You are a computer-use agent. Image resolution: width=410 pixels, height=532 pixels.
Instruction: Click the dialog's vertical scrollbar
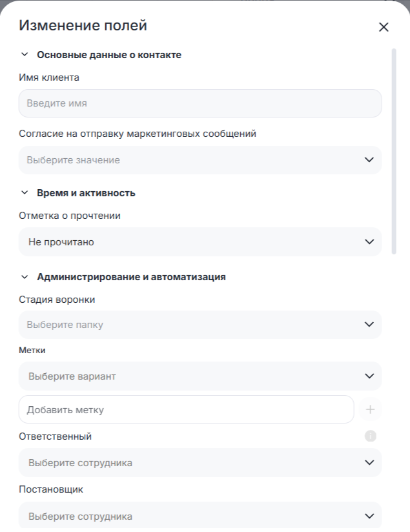pyautogui.click(x=394, y=152)
